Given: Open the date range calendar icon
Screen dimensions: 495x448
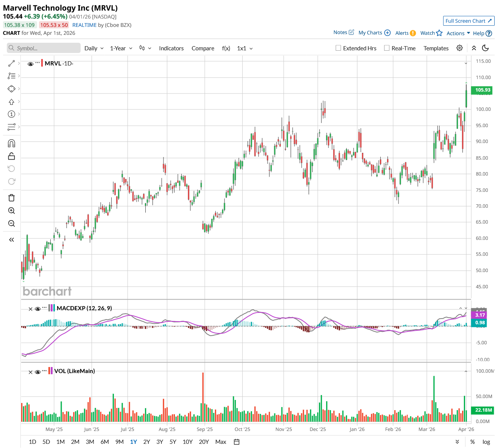Looking at the screenshot, I should click(x=237, y=442).
